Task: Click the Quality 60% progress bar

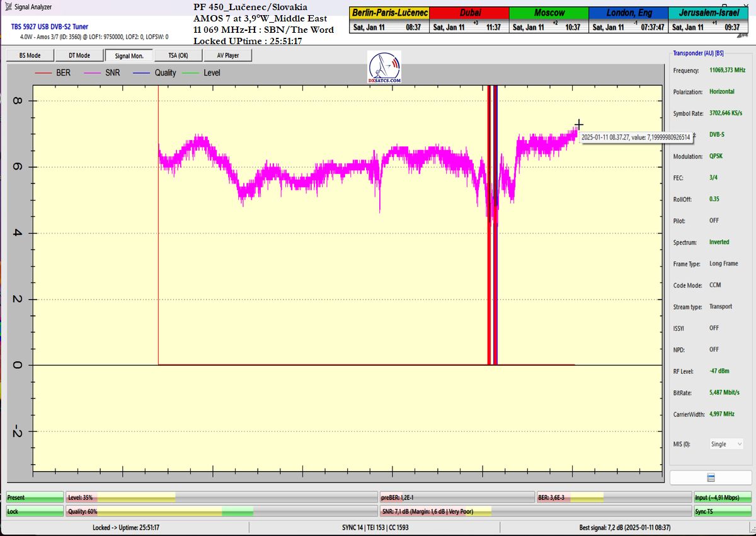Action: click(x=221, y=511)
